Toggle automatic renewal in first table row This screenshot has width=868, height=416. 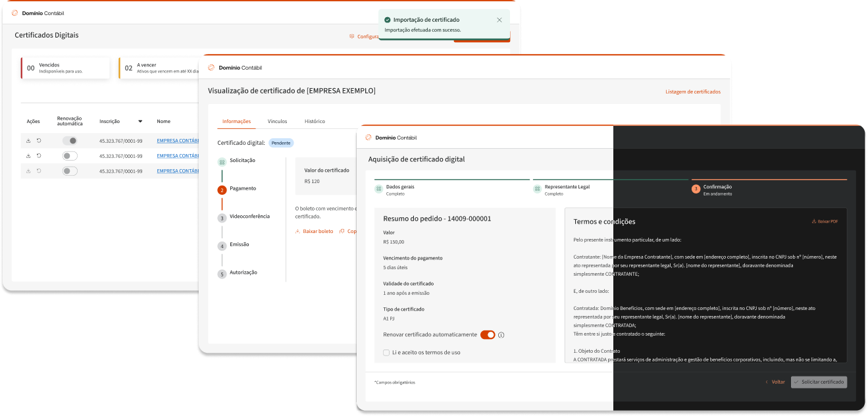70,140
